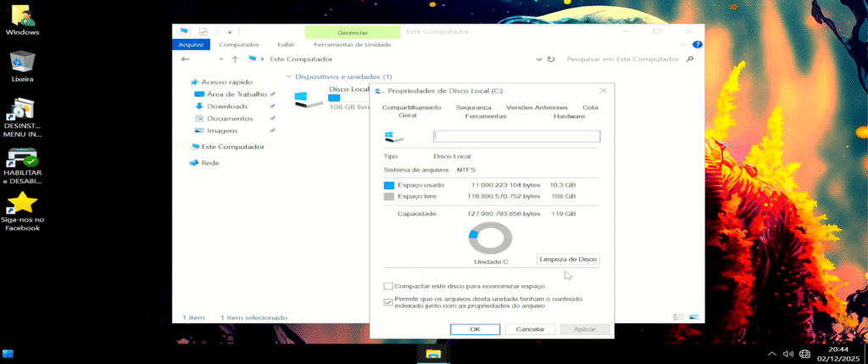868x364 pixels.
Task: Switch to the Ferramentas tab
Action: (x=485, y=115)
